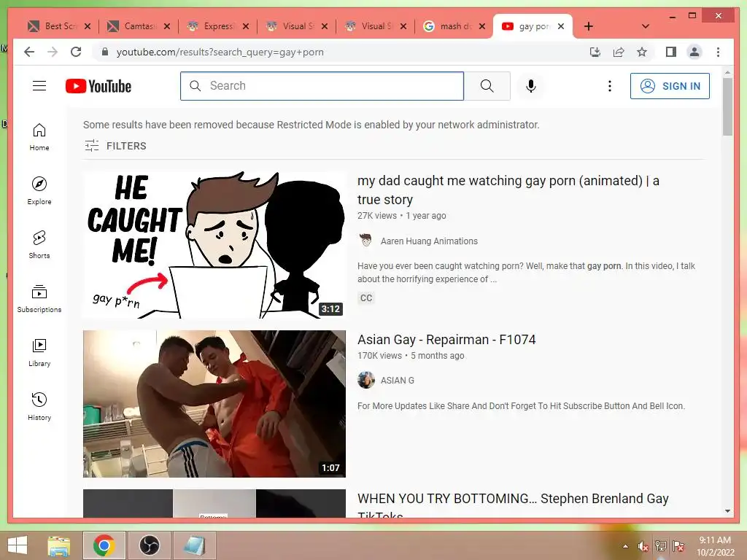Toggle the Chrome side panel icon
This screenshot has height=560, width=747.
671,52
